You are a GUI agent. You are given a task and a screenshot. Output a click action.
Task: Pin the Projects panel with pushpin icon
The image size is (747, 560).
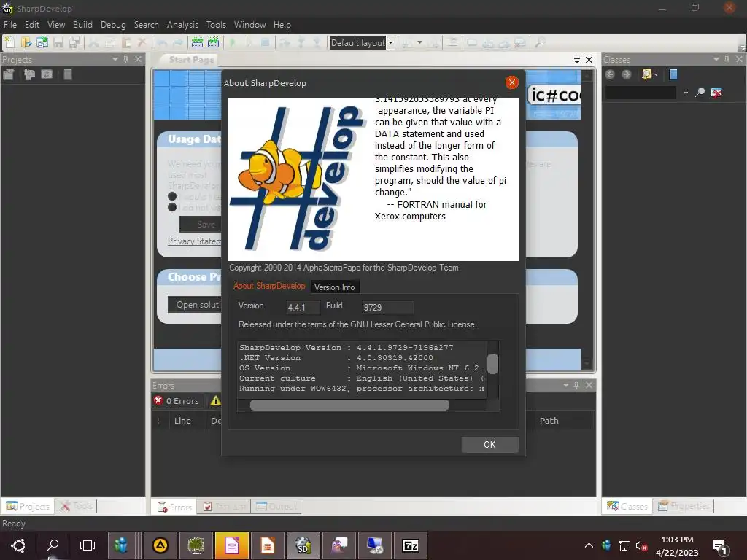125,59
